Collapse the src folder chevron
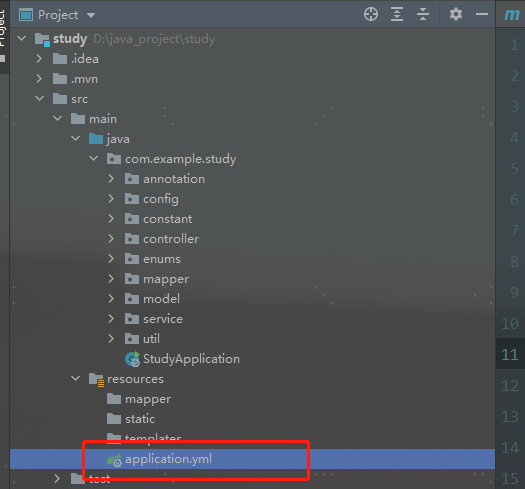525x489 pixels. click(x=40, y=99)
